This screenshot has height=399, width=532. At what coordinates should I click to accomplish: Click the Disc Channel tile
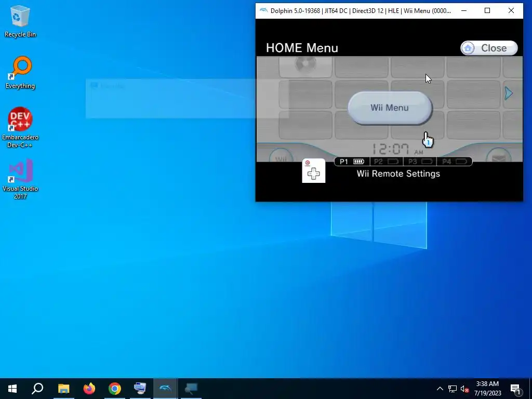(x=305, y=67)
